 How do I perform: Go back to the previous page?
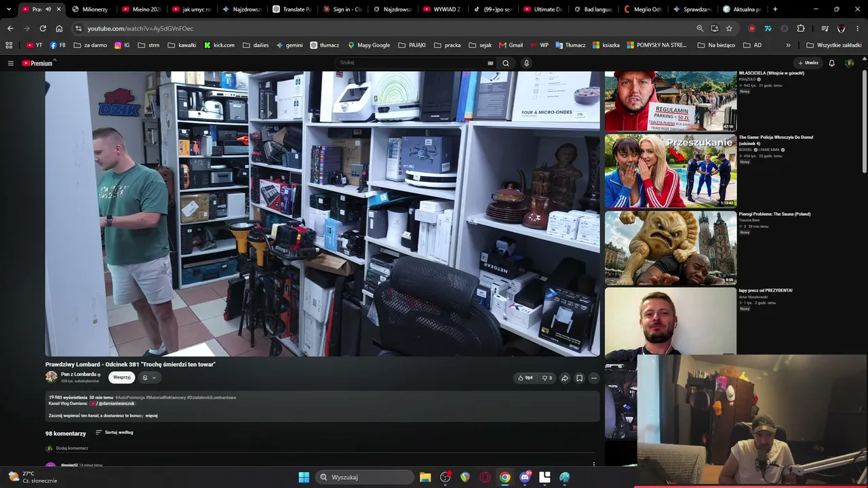point(10,28)
